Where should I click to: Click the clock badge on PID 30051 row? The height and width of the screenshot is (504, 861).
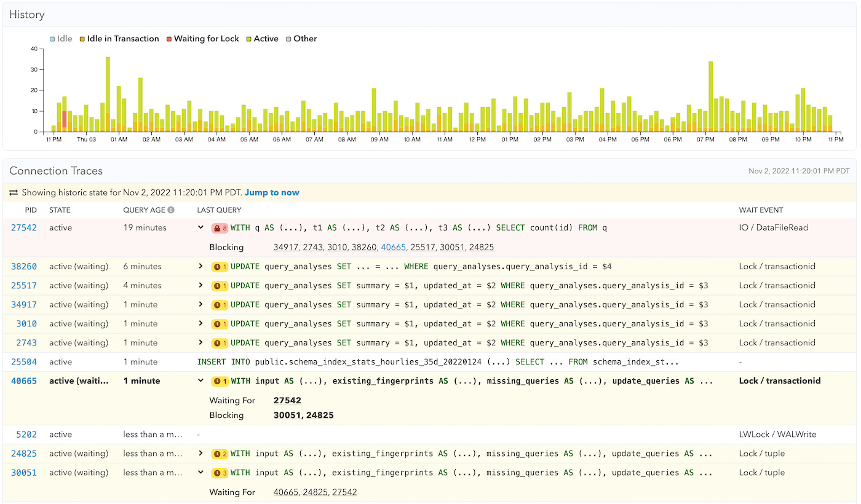(220, 473)
